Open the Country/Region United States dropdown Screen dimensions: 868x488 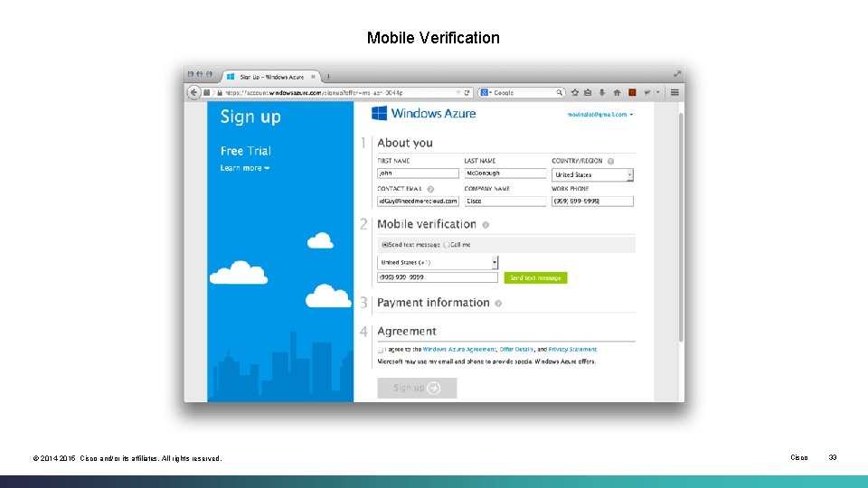pos(592,174)
